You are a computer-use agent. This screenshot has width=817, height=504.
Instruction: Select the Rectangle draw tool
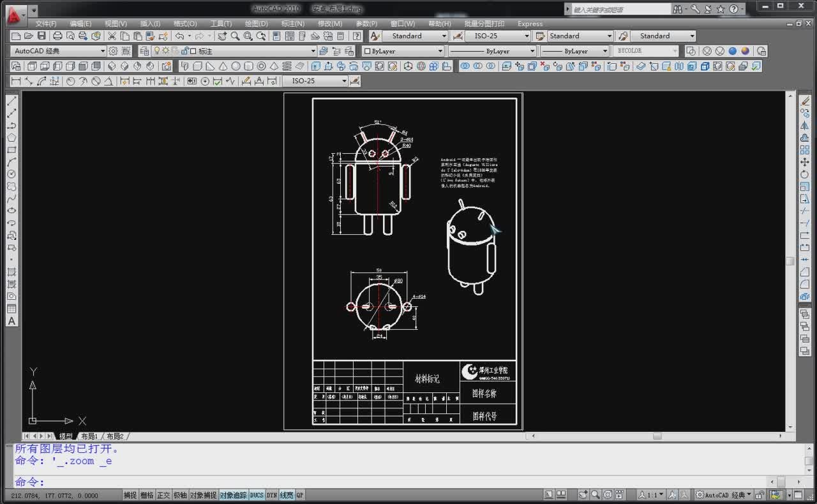11,150
